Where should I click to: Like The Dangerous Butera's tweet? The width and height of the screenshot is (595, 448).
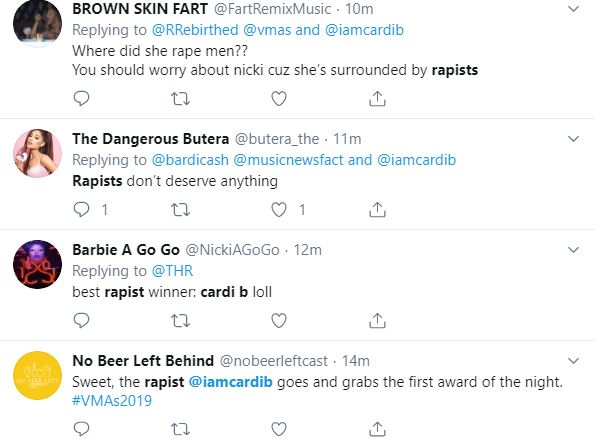tap(279, 210)
